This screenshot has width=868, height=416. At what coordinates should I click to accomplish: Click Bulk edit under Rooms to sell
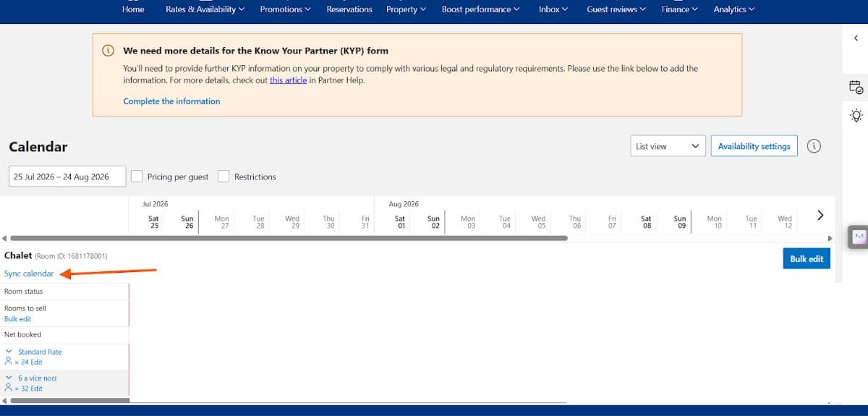click(17, 319)
